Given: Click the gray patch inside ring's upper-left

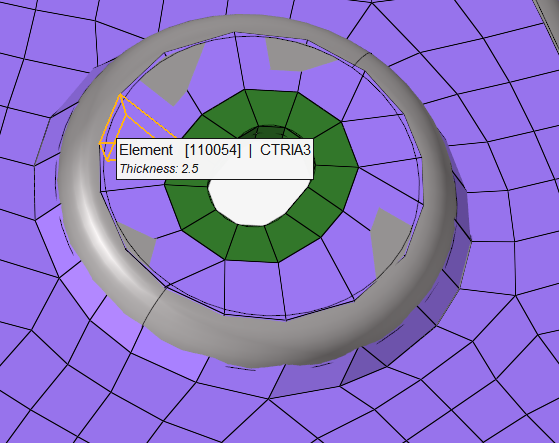Looking at the screenshot, I should point(173,77).
